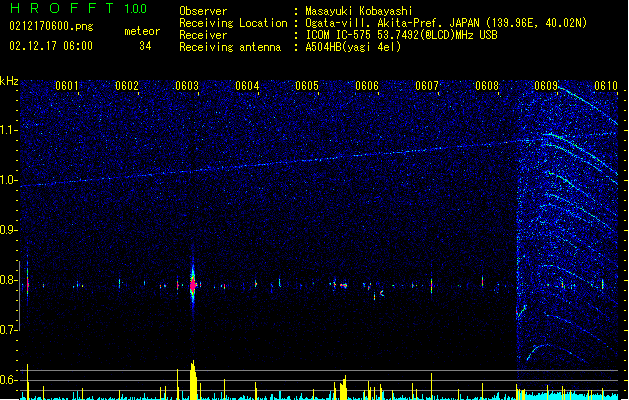Click the tallest yellow power bar near 0603

pos(193,380)
